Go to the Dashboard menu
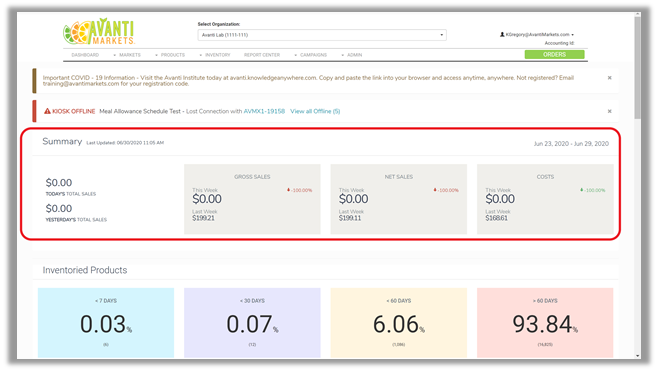Screen dimensions: 658x371 click(x=85, y=55)
